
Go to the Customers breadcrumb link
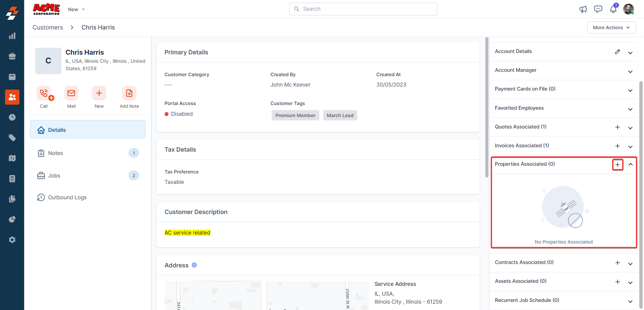(48, 28)
